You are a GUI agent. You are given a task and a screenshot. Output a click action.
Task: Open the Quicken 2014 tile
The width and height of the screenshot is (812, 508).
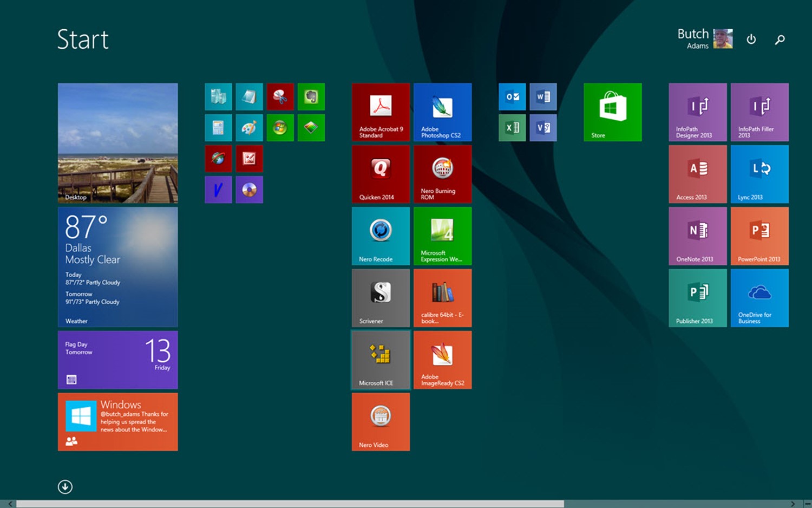[x=381, y=174]
